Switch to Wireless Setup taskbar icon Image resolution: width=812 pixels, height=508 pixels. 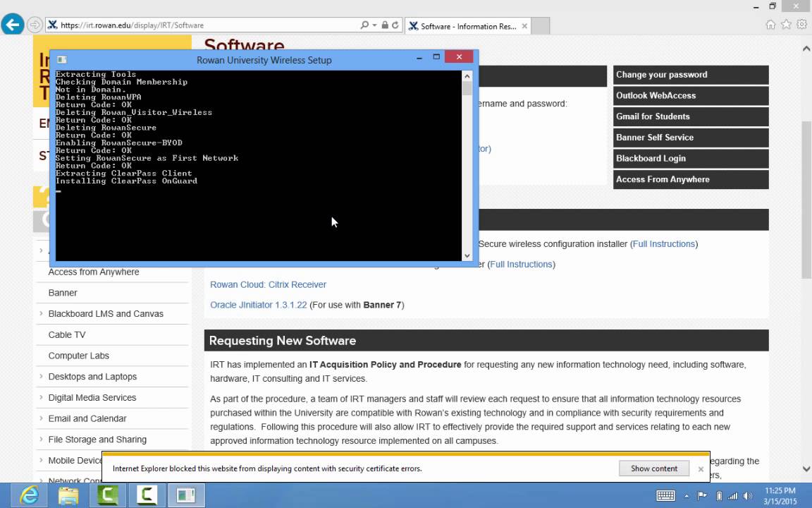tap(186, 495)
